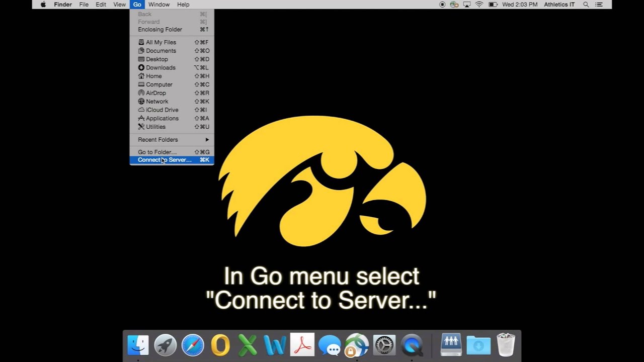Click the screen recording stop icon
Viewport: 644px width, 362px height.
pos(442,5)
